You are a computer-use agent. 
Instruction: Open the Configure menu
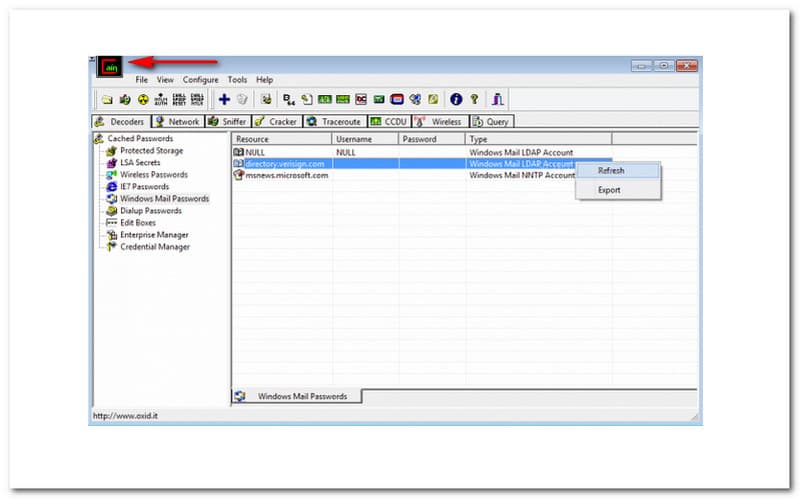[200, 79]
